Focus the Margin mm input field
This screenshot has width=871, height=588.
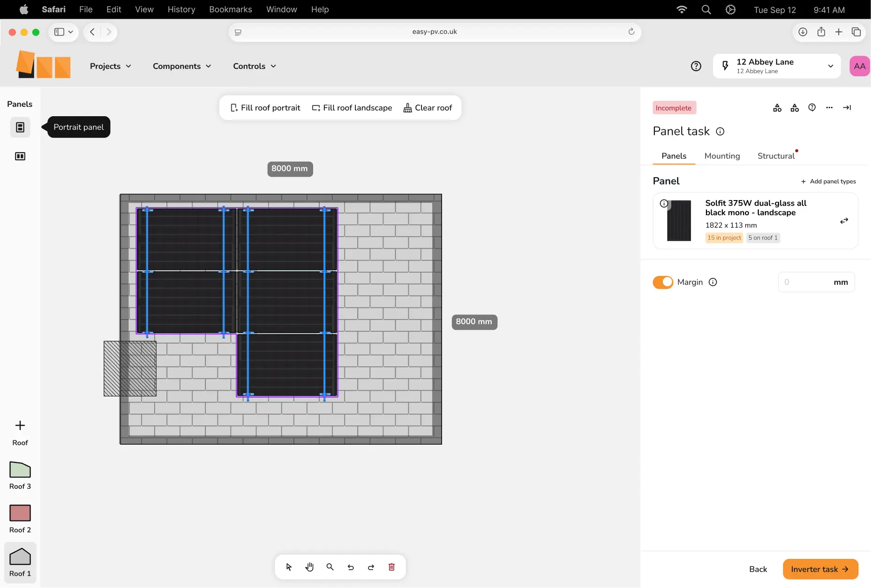click(x=816, y=282)
